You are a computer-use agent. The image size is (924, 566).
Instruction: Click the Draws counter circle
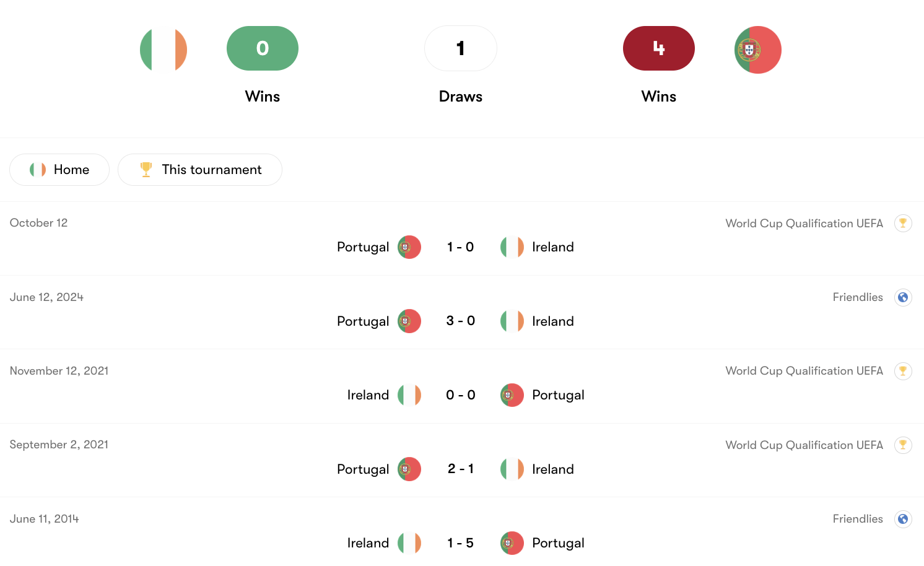[460, 48]
